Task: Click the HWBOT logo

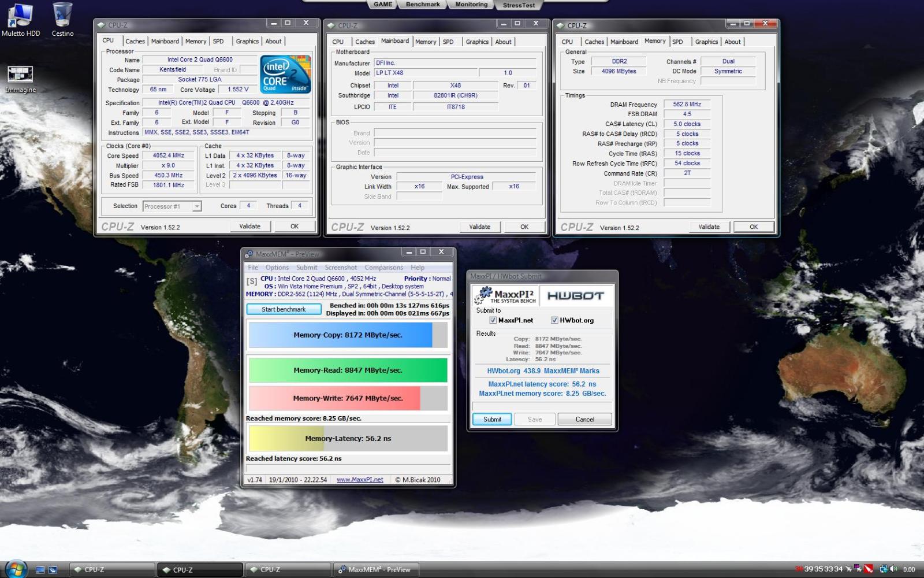Action: tap(576, 295)
